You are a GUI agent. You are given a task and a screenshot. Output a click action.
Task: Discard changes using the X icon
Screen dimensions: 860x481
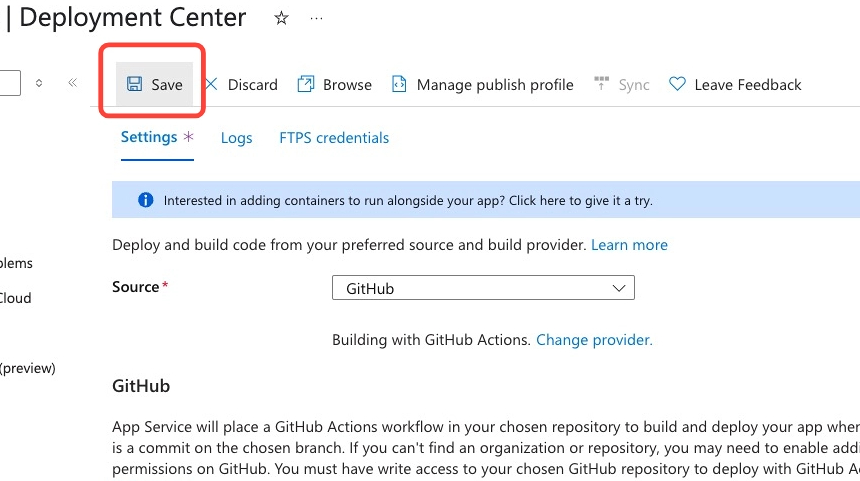click(211, 85)
